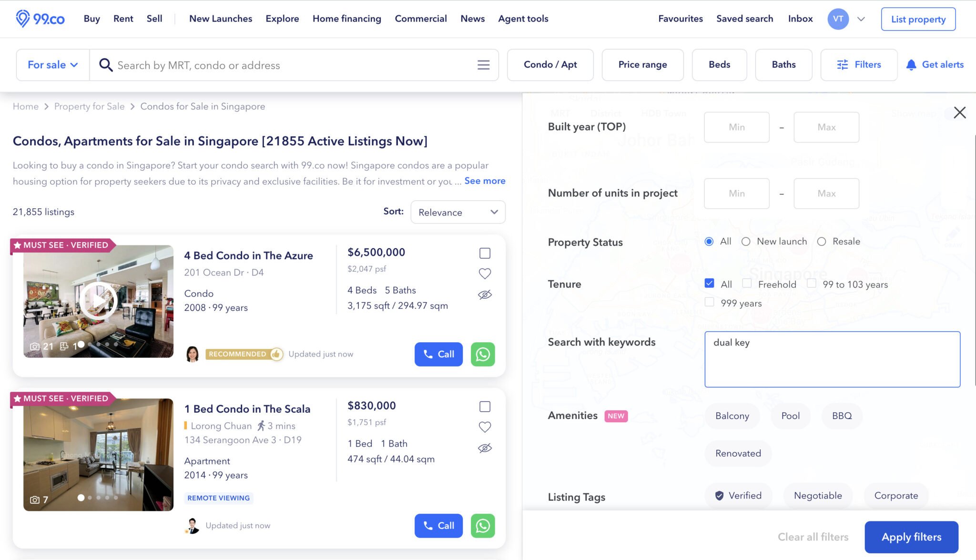Open the search bar hamburger menu icon
Image resolution: width=976 pixels, height=560 pixels.
pos(483,65)
